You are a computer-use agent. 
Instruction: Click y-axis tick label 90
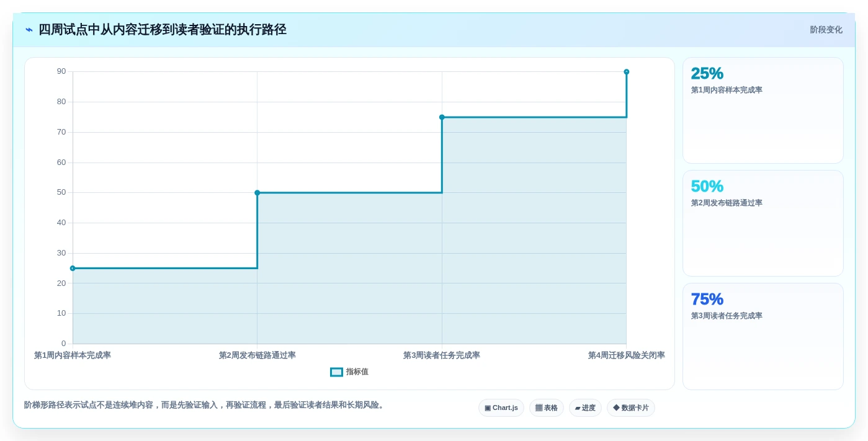(61, 71)
